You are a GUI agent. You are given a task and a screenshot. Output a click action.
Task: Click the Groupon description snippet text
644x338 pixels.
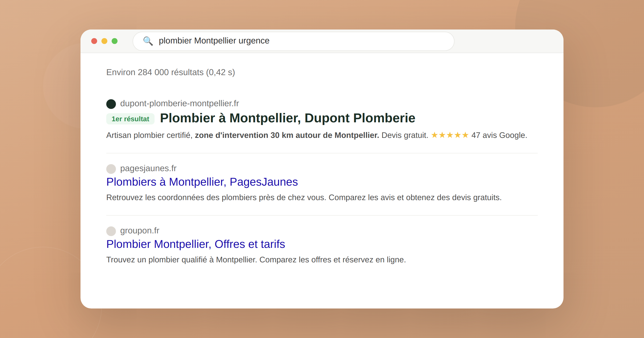[256, 260]
